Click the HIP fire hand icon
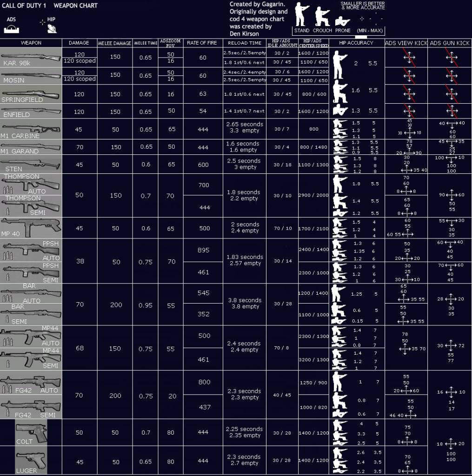Viewport: 472px width, 476px height. click(52, 29)
